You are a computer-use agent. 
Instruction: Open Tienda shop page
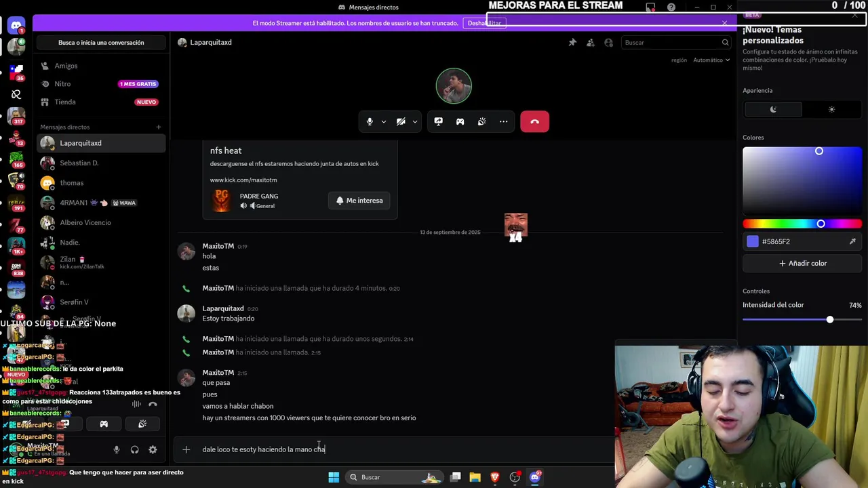[101, 102]
